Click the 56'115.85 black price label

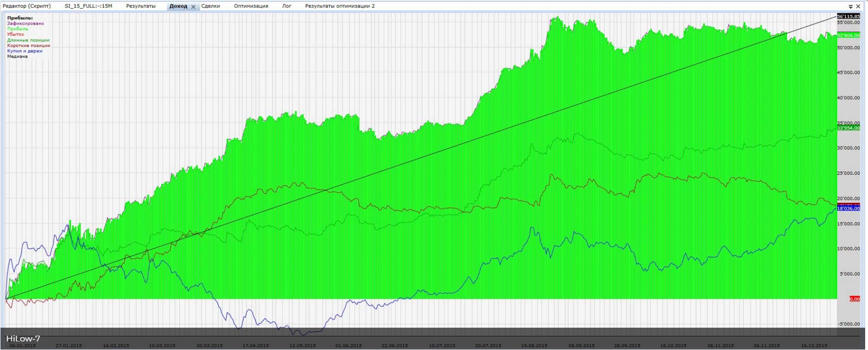[x=848, y=16]
